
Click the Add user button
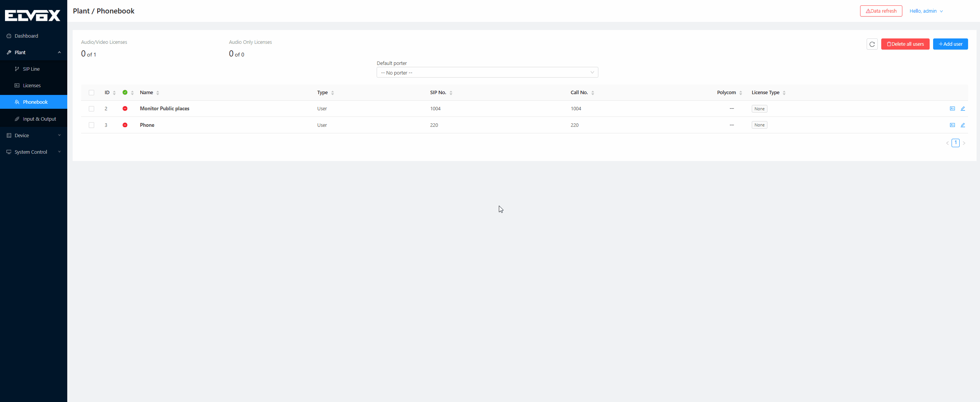pyautogui.click(x=950, y=44)
